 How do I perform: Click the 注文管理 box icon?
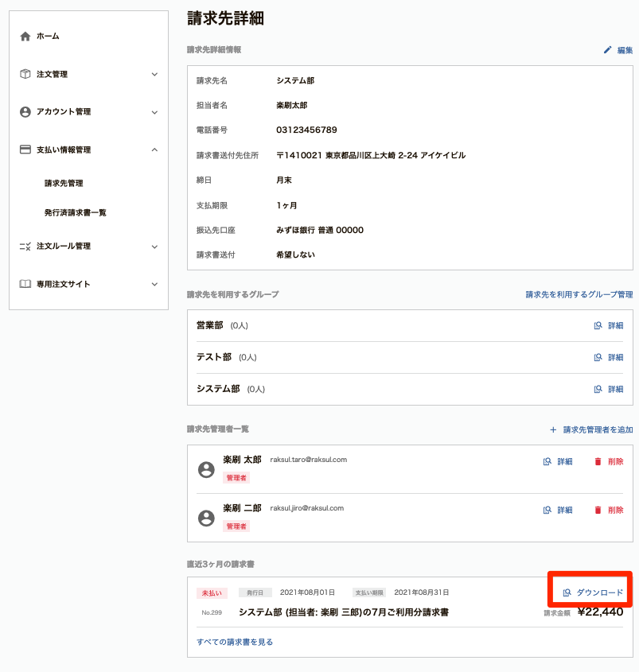pyautogui.click(x=25, y=74)
